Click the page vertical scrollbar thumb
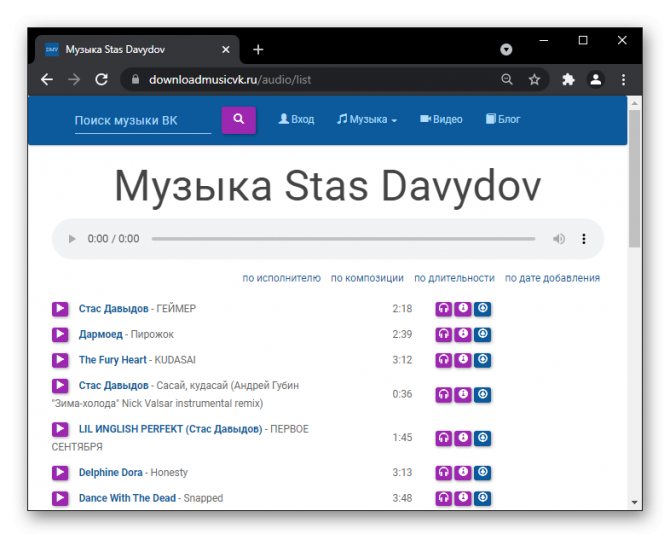This screenshot has width=670, height=552. point(635,178)
